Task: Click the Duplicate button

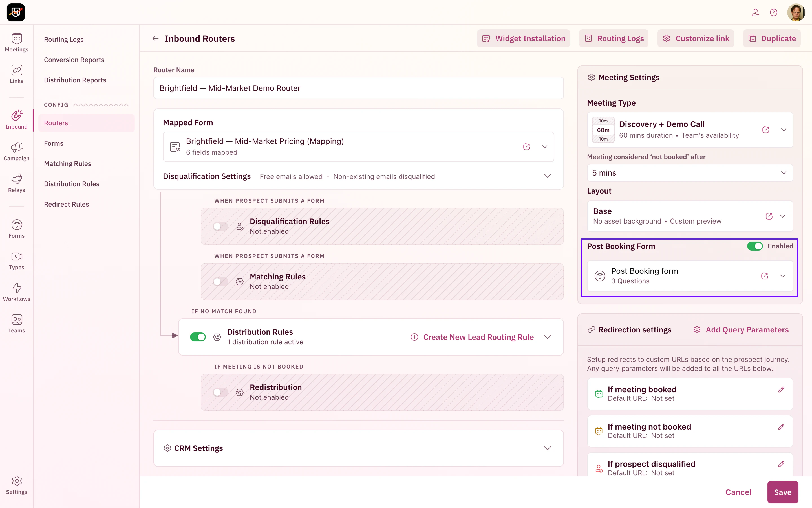Action: [x=772, y=39]
